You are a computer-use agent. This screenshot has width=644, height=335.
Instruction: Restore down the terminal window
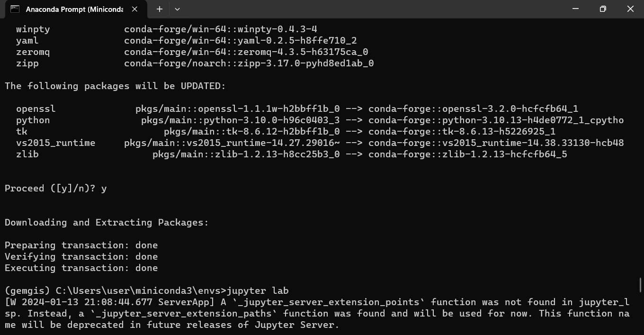603,9
